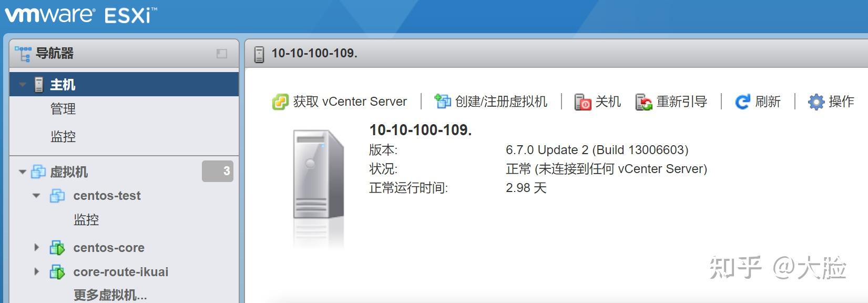
Task: Minimize the Navigator panel with collapse button
Action: (x=222, y=54)
